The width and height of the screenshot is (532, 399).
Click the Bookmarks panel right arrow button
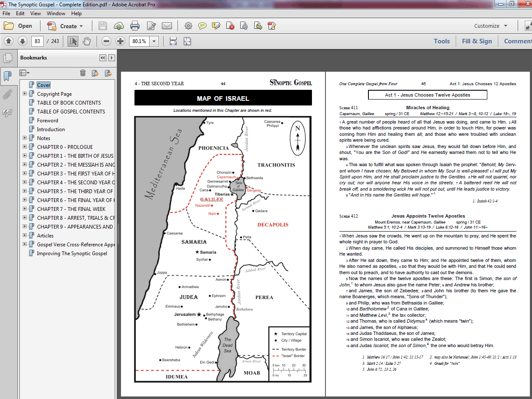tap(112, 58)
